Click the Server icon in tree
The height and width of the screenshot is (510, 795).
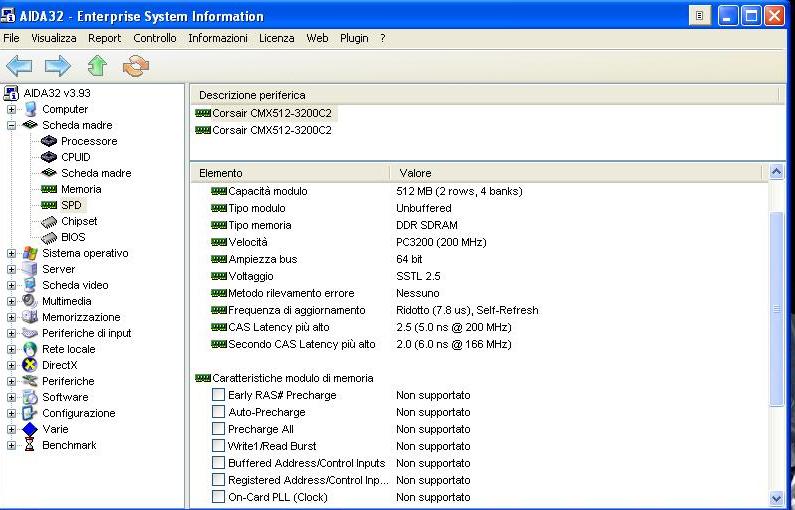point(30,269)
